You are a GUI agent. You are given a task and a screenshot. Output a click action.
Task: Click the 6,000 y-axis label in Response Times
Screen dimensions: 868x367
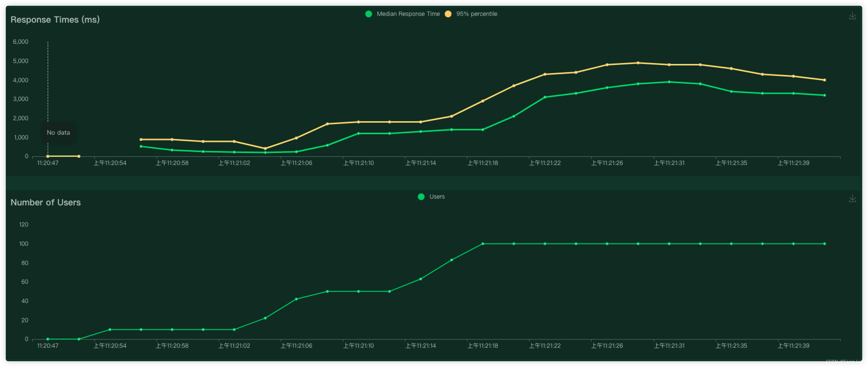click(x=20, y=42)
